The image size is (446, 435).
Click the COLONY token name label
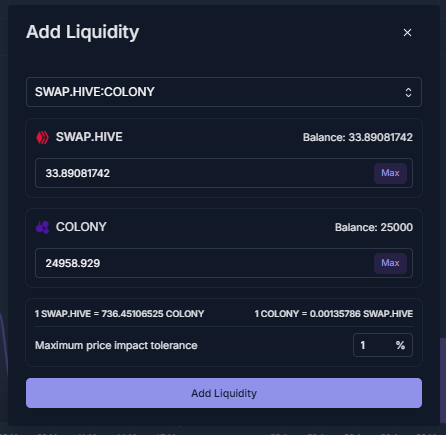click(x=81, y=227)
